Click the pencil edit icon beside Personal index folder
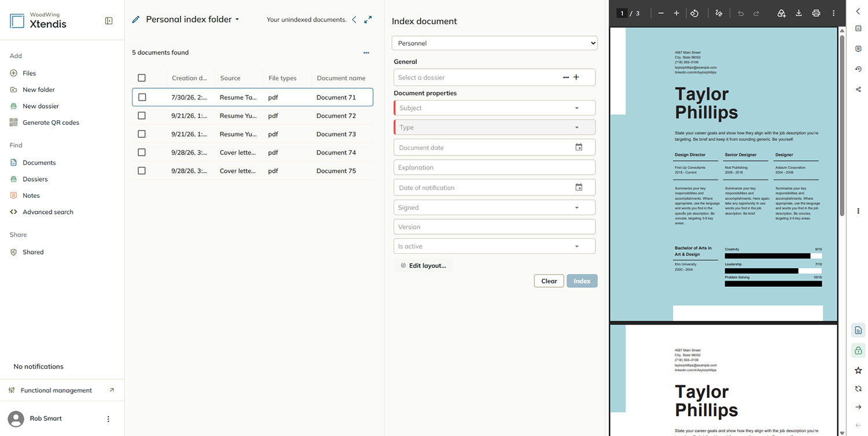Screen dimensions: 868x436 tap(136, 20)
